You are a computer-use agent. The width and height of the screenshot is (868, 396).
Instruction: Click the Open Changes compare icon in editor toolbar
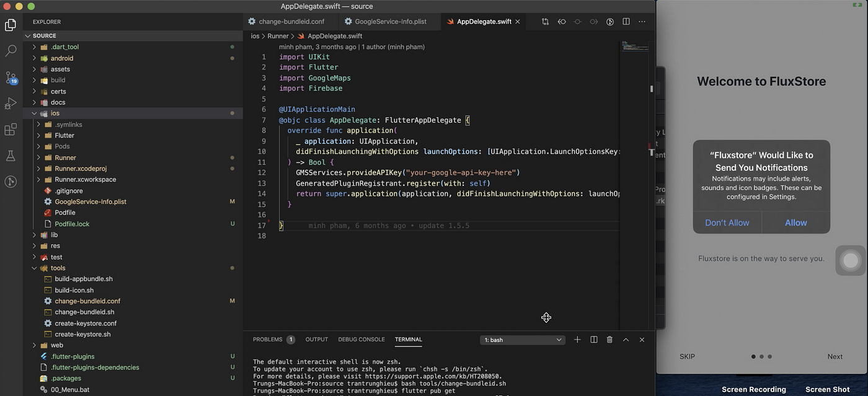click(x=545, y=22)
